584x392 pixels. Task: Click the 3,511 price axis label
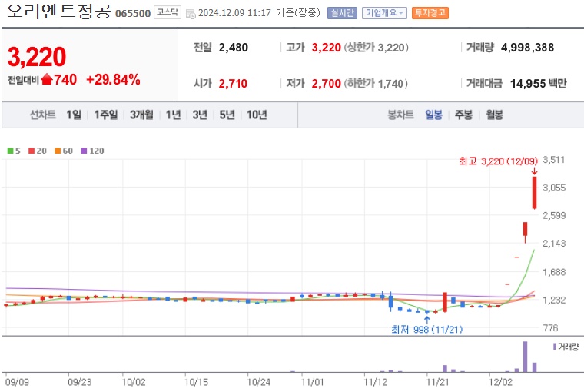coord(554,160)
